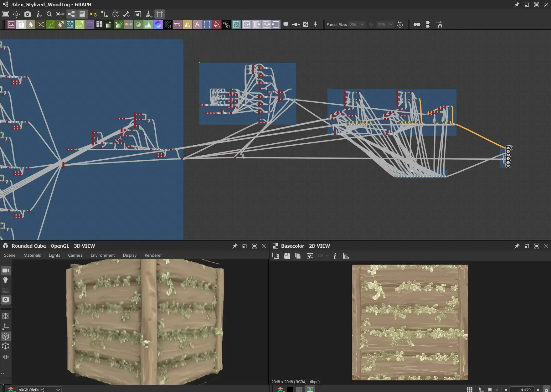Toggle the pin on the Graph window
This screenshot has height=392, width=551.
tap(517, 5)
